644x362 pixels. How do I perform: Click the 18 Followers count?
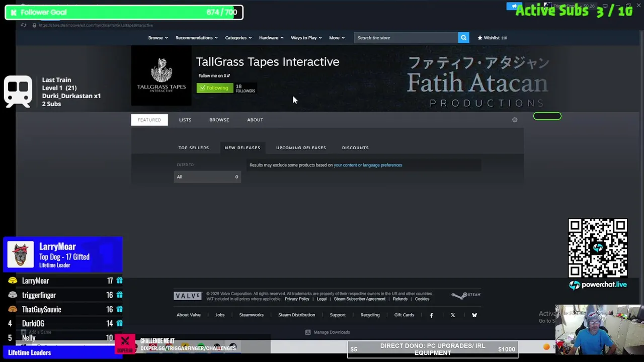click(x=245, y=88)
